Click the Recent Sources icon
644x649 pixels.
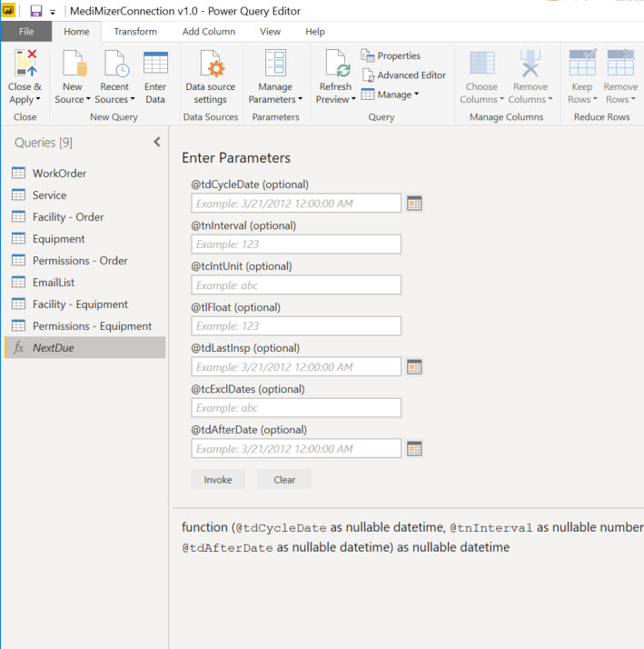116,63
